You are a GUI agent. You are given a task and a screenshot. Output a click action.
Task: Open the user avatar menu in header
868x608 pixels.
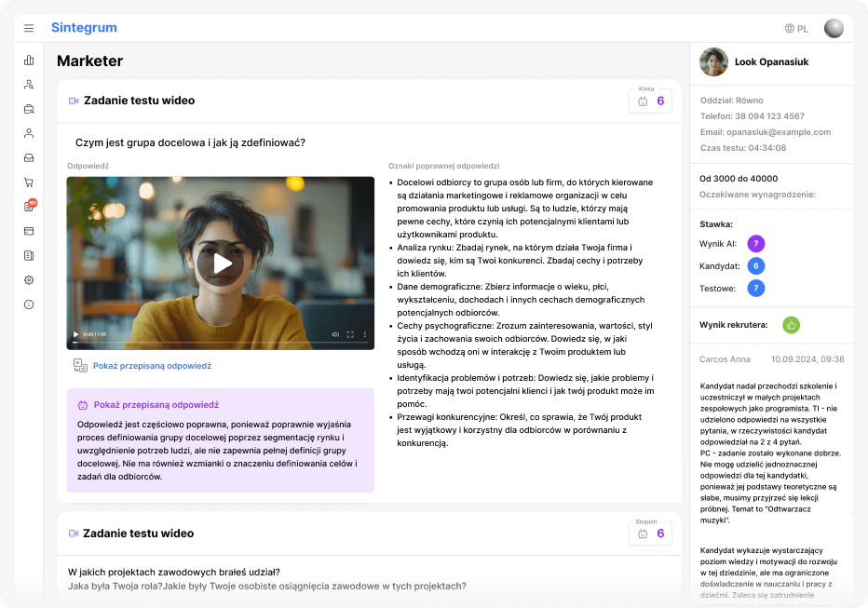[x=834, y=29]
